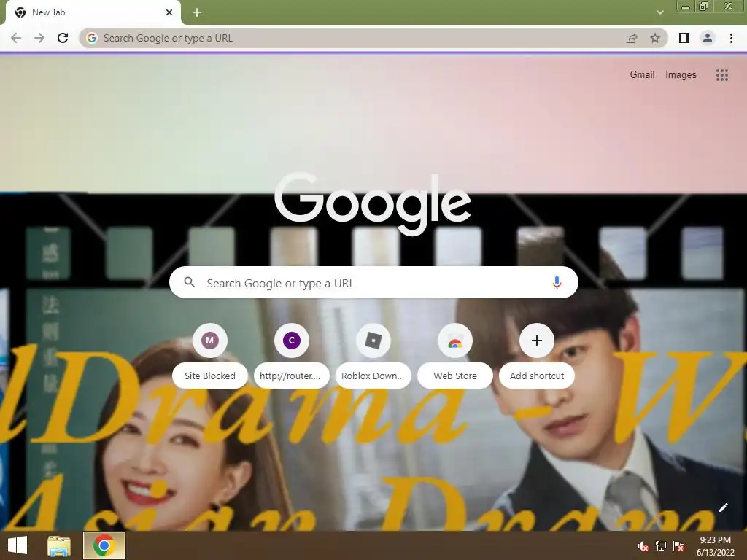Focus the Google search box on the page
Image resolution: width=747 pixels, height=560 pixels.
[x=373, y=283]
